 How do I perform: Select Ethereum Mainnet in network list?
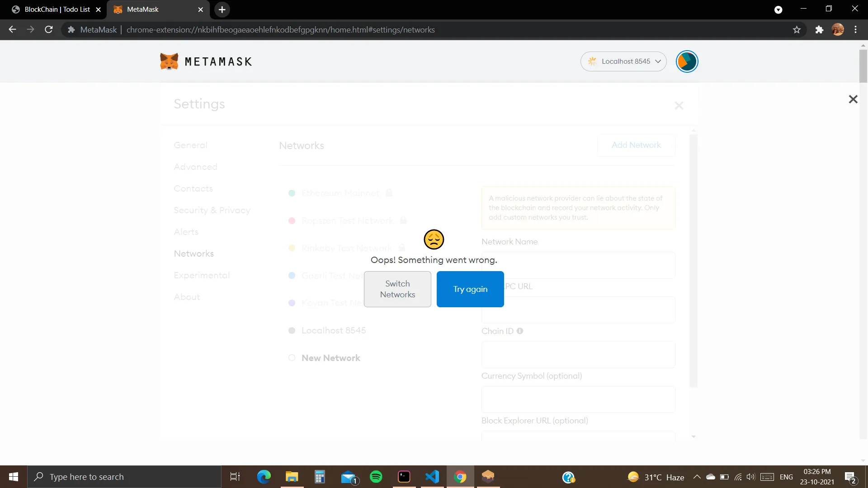[x=340, y=193]
